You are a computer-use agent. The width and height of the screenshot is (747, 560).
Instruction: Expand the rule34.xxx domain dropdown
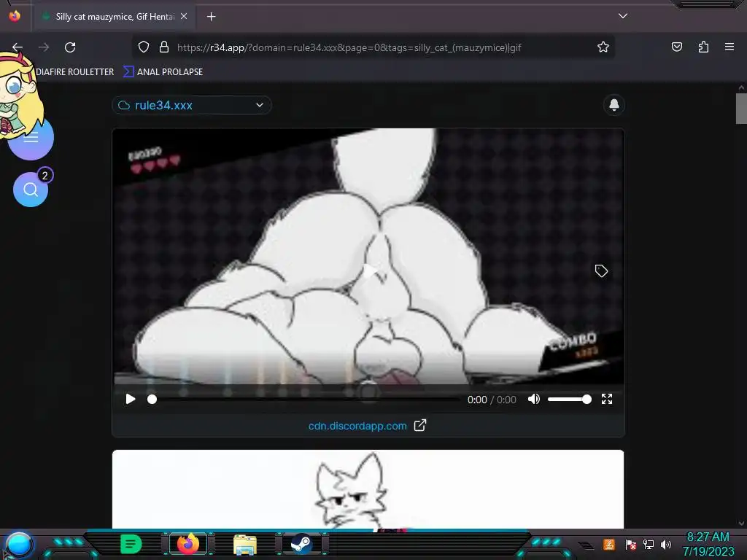pyautogui.click(x=192, y=105)
